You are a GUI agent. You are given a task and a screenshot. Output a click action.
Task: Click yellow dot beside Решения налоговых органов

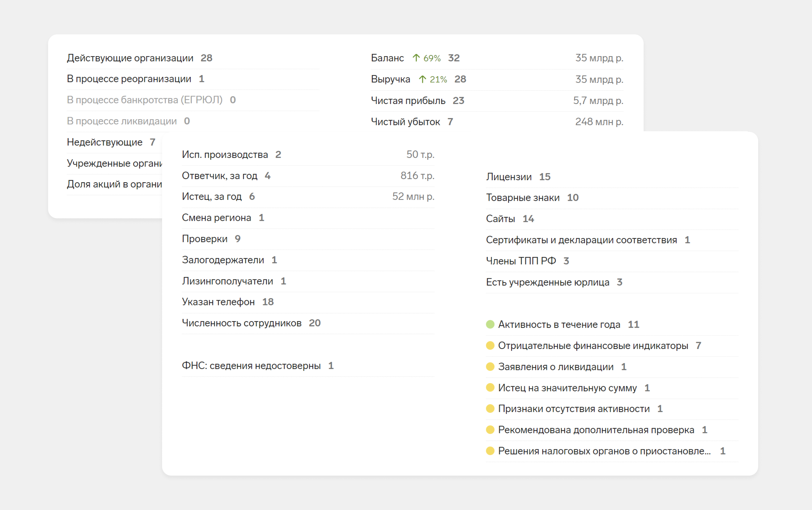click(490, 451)
